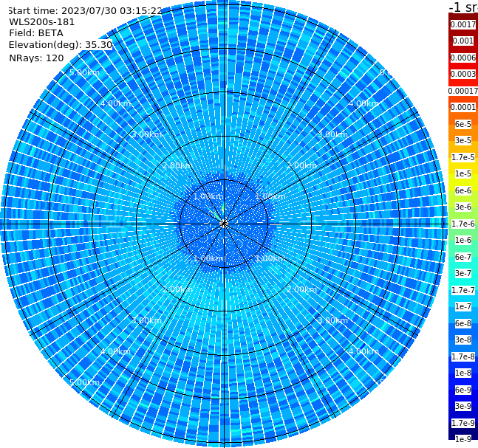Image resolution: width=478 pixels, height=448 pixels.
Task: Pick the 1e-5 yellow colorbar level
Action: pos(463,173)
